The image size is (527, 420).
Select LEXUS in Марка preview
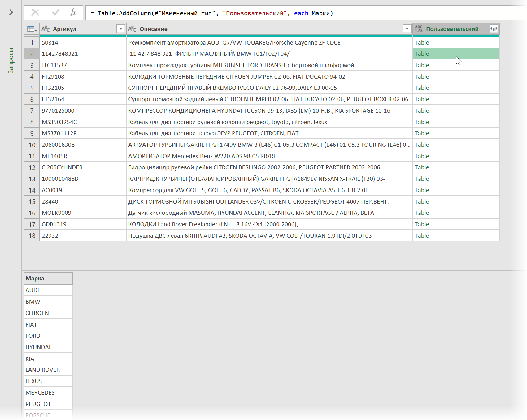48,381
